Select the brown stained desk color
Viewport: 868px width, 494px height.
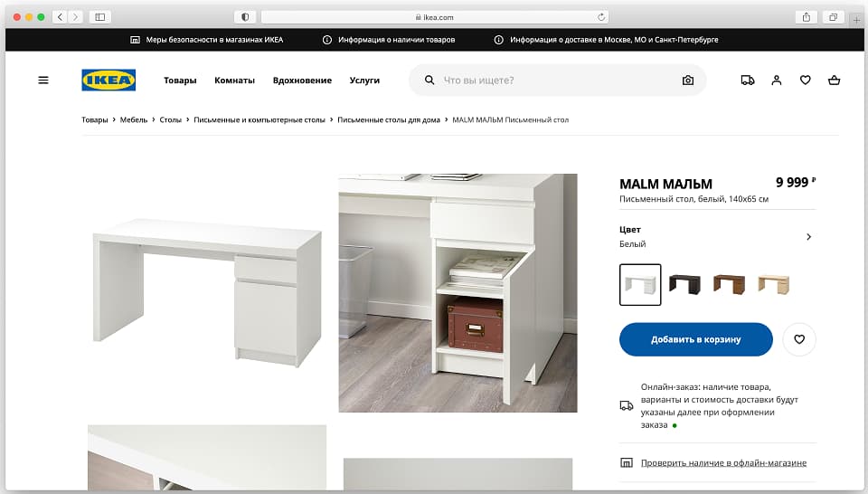pos(729,285)
